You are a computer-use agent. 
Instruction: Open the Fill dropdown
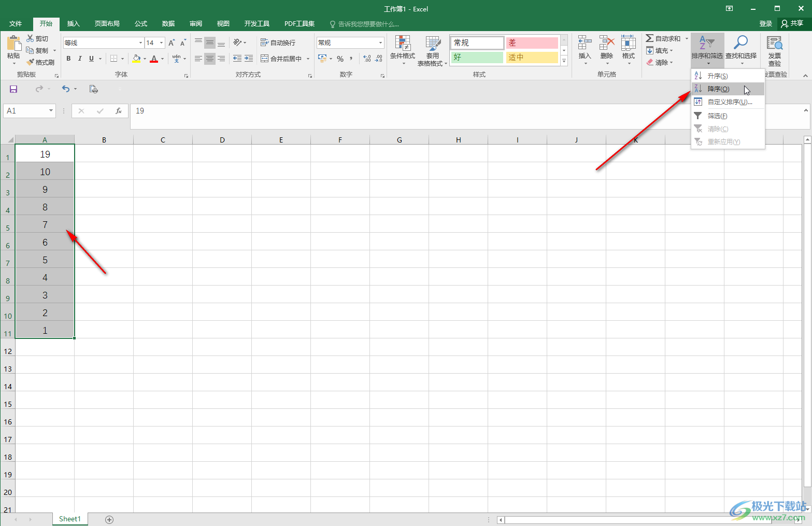pos(659,50)
